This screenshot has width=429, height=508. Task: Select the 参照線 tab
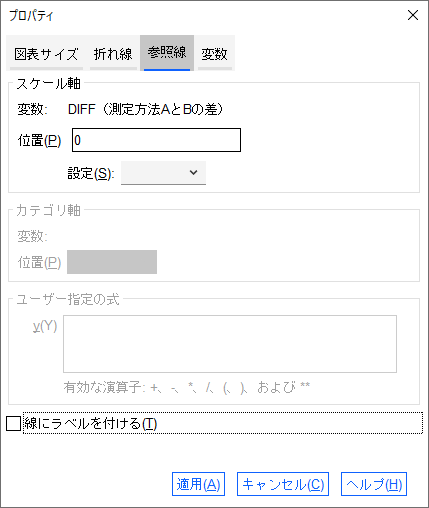coord(167,53)
